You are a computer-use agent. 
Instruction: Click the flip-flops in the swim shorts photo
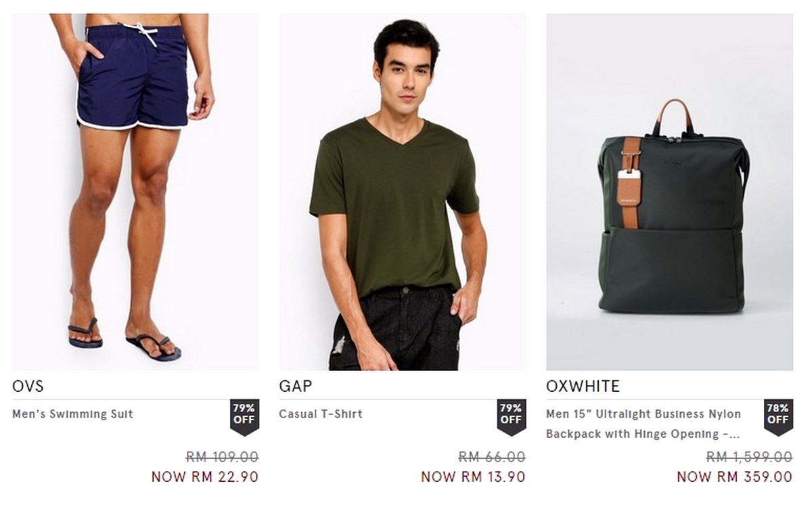[x=125, y=340]
